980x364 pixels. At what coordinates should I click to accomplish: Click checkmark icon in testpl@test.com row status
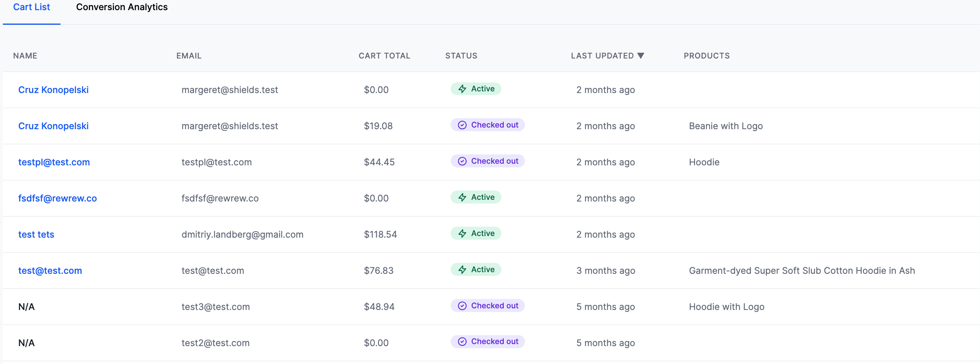pyautogui.click(x=462, y=161)
